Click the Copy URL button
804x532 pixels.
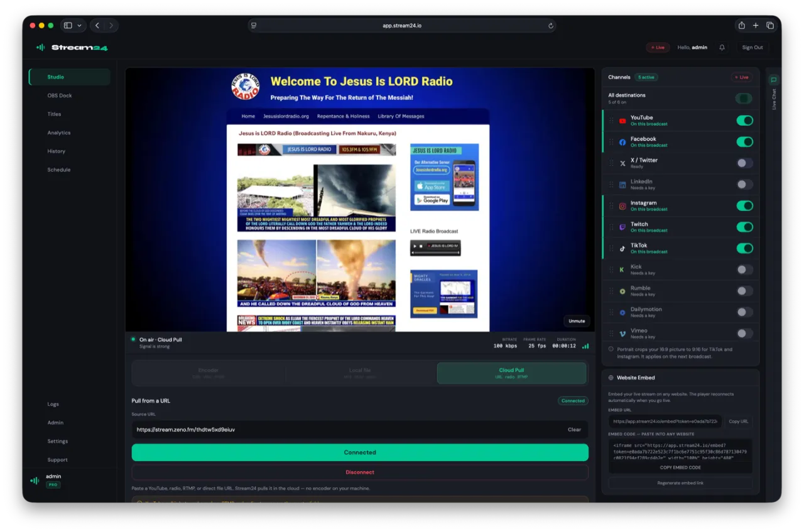click(x=738, y=421)
